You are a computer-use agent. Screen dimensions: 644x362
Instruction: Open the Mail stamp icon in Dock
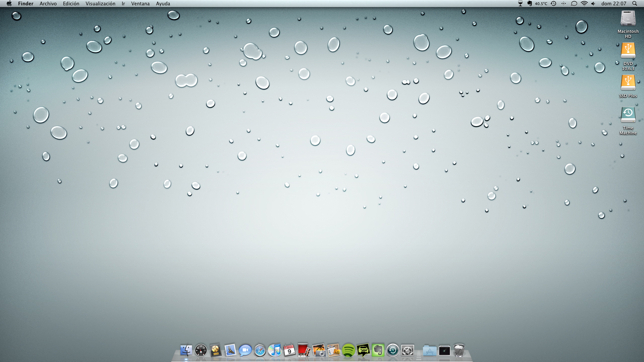tap(230, 351)
